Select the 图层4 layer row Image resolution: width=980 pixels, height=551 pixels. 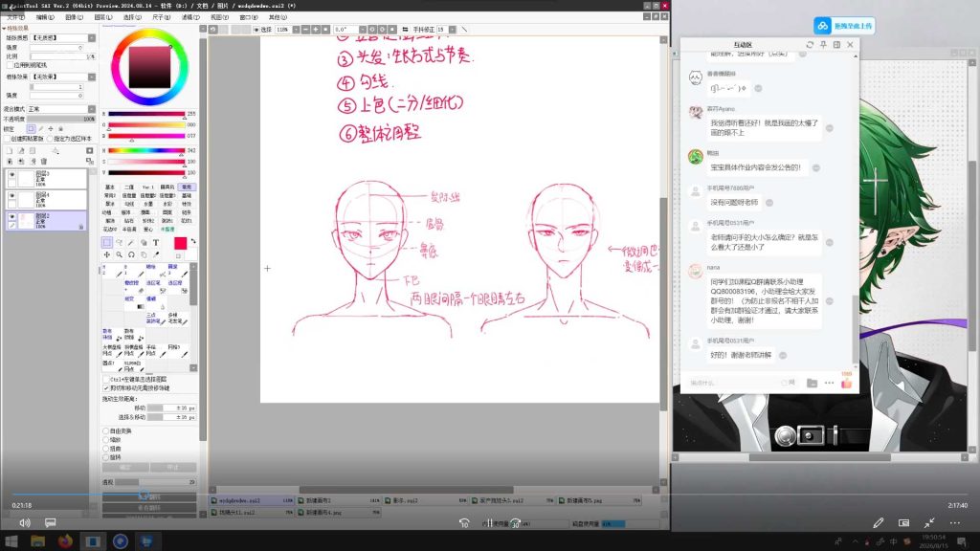45,199
